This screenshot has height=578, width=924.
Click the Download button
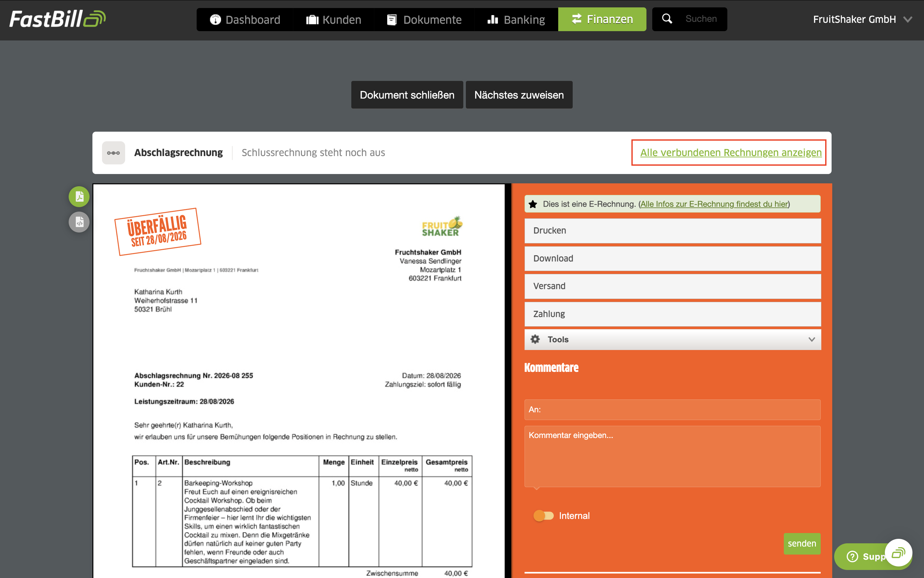pos(673,258)
